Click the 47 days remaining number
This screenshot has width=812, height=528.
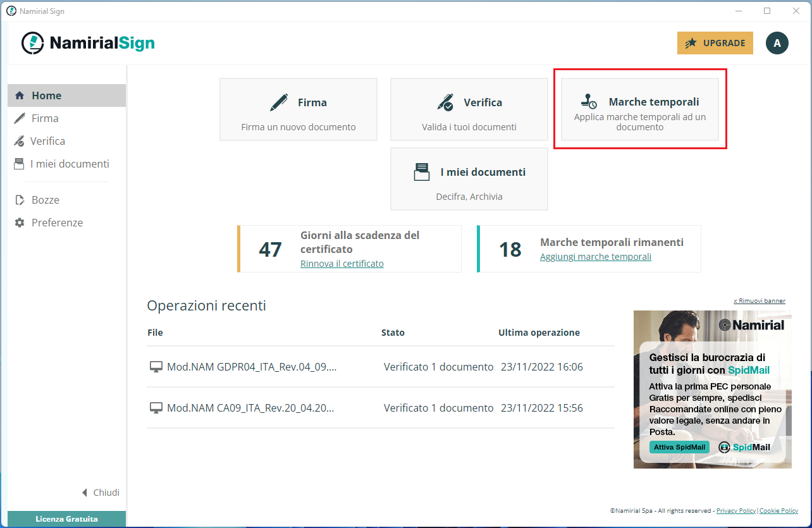(x=270, y=249)
